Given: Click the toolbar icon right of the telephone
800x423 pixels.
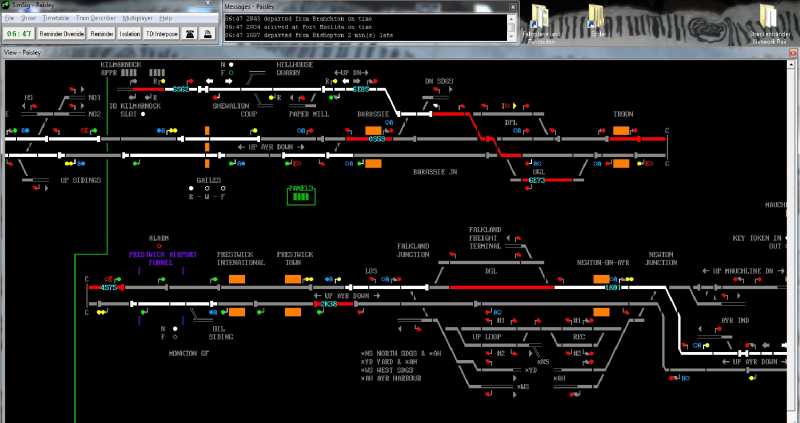Looking at the screenshot, I should (208, 34).
